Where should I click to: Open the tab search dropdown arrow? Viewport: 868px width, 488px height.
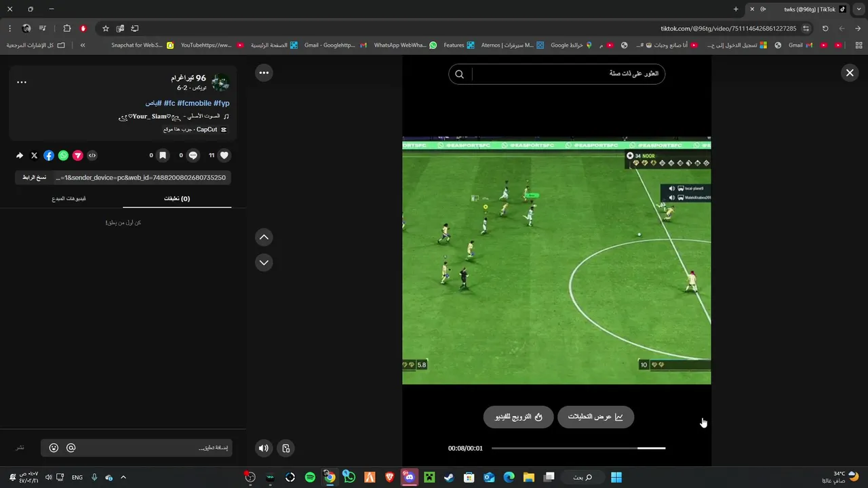(x=859, y=9)
